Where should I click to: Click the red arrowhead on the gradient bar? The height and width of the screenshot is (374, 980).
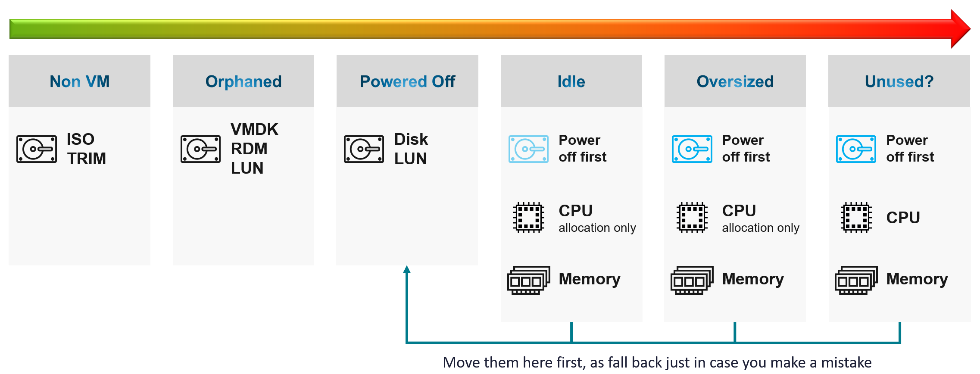[x=960, y=29]
